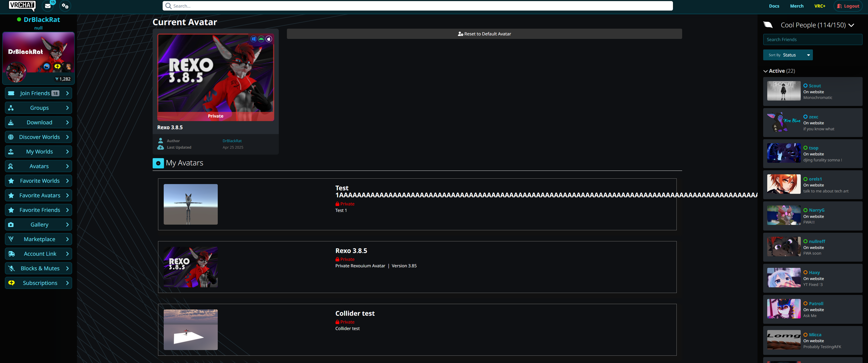Click the Account Link icon
868x363 pixels.
point(11,254)
